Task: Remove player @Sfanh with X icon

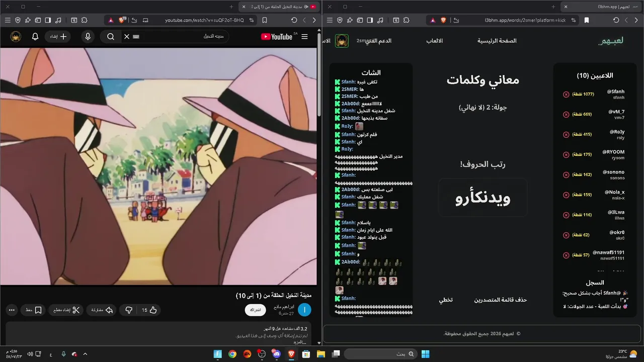Action: coord(566,94)
